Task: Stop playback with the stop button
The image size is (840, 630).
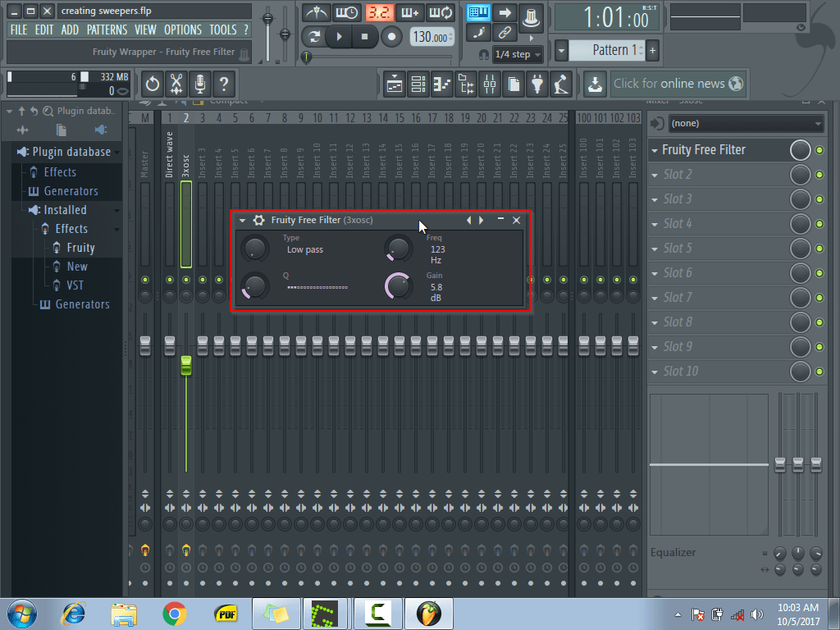Action: click(365, 36)
